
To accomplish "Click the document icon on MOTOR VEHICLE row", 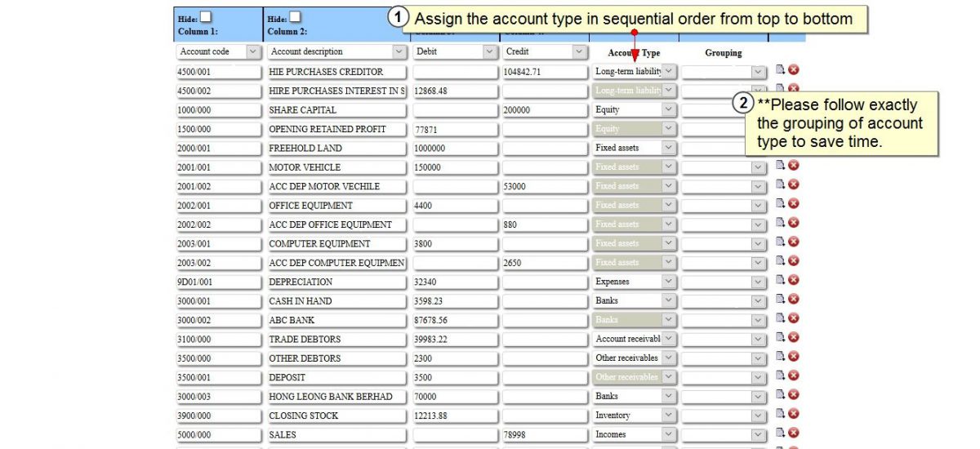I will pos(780,166).
